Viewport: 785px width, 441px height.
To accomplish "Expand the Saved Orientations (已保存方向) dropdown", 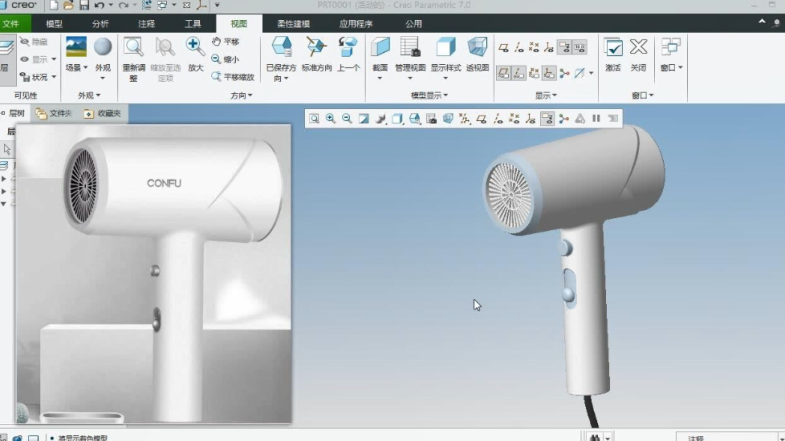I will tap(281, 77).
